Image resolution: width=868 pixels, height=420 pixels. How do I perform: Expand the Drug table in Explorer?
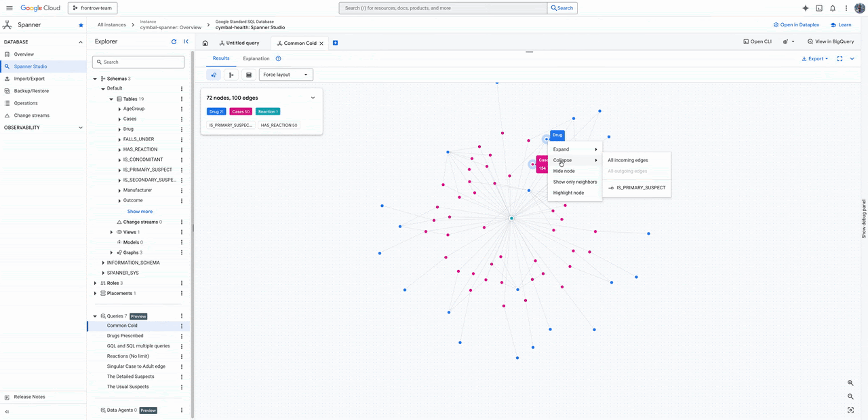[119, 129]
